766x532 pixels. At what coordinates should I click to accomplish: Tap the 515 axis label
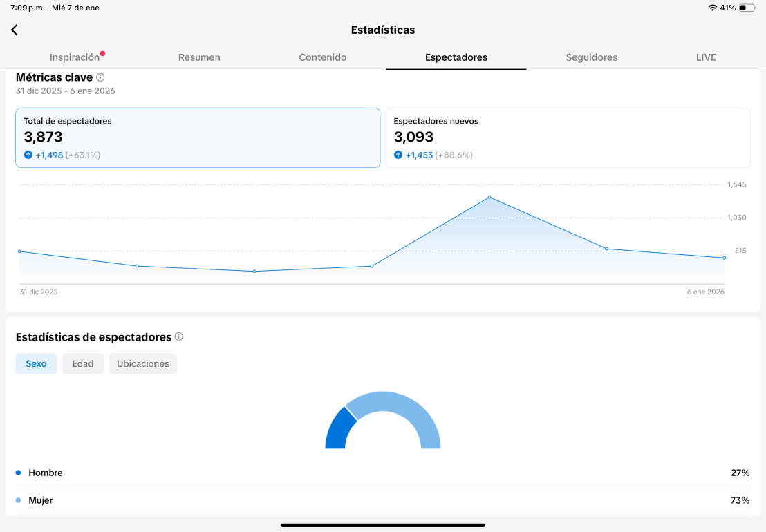pos(740,251)
